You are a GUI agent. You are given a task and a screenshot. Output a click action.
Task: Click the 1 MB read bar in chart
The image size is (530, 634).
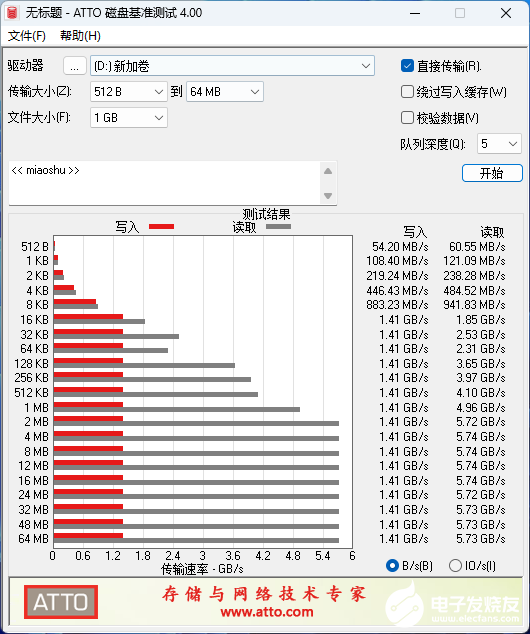click(177, 410)
